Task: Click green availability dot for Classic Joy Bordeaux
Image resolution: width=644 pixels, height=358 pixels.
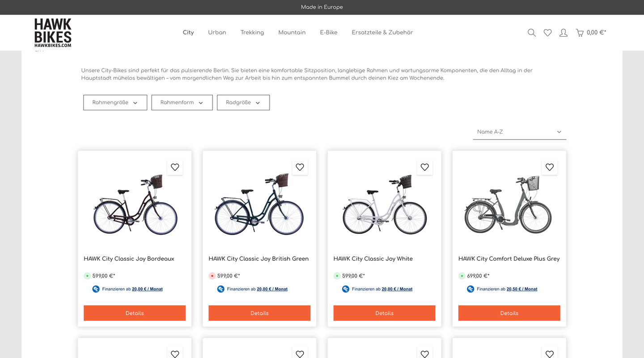Action: (87, 276)
